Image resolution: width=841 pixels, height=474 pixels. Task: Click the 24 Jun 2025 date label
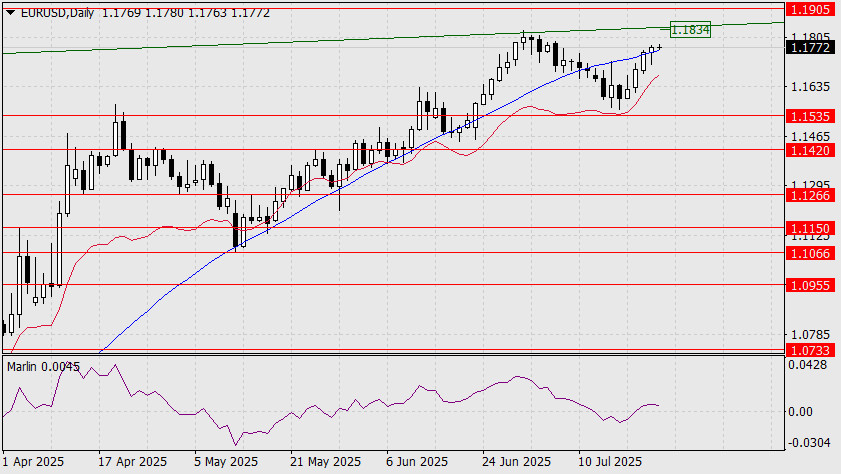pos(516,462)
